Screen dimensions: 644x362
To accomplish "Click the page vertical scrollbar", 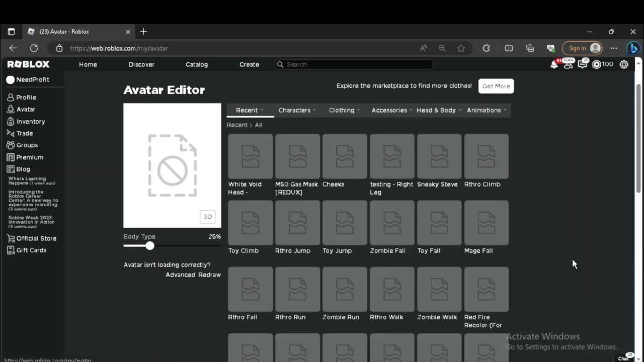I will (638, 138).
